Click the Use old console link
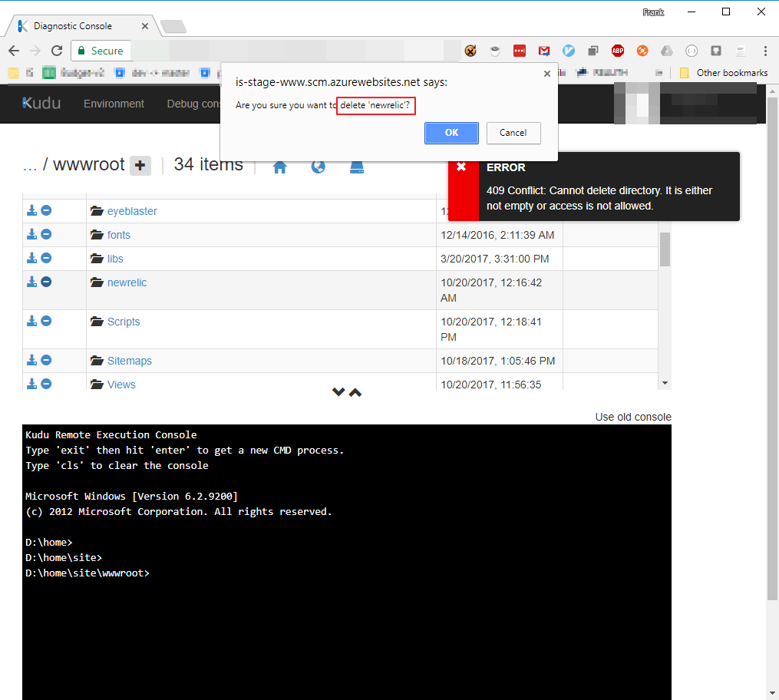This screenshot has width=779, height=700. pos(633,417)
